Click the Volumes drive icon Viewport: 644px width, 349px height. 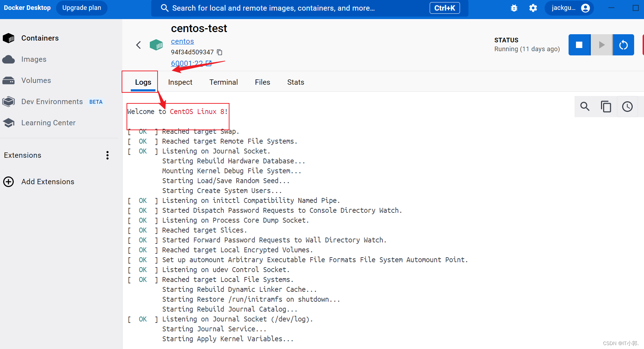[x=8, y=80]
